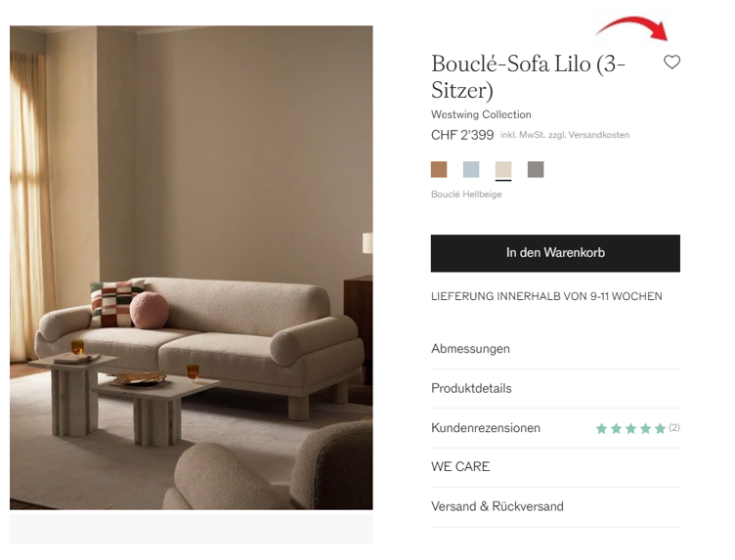
Task: Expand the WE CARE section
Action: tap(555, 467)
